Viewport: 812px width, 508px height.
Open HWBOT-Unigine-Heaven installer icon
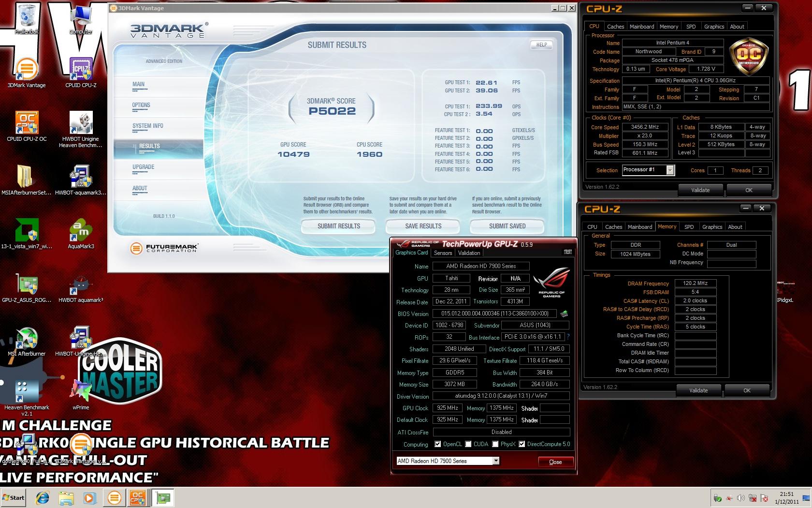pos(81,341)
